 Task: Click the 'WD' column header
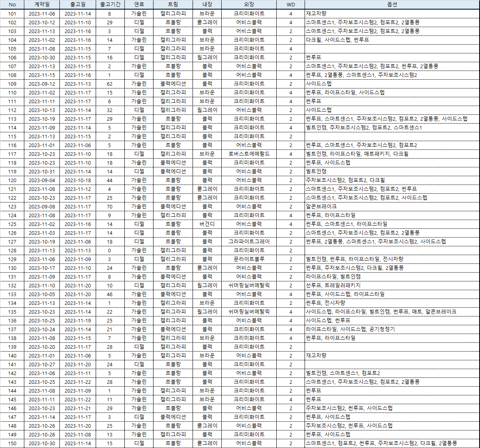point(291,5)
